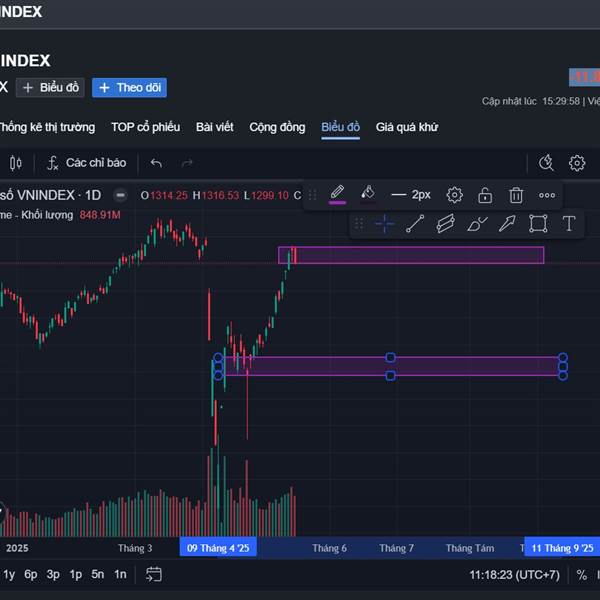600x600 pixels.
Task: Set chart range to 5n
Action: click(98, 574)
